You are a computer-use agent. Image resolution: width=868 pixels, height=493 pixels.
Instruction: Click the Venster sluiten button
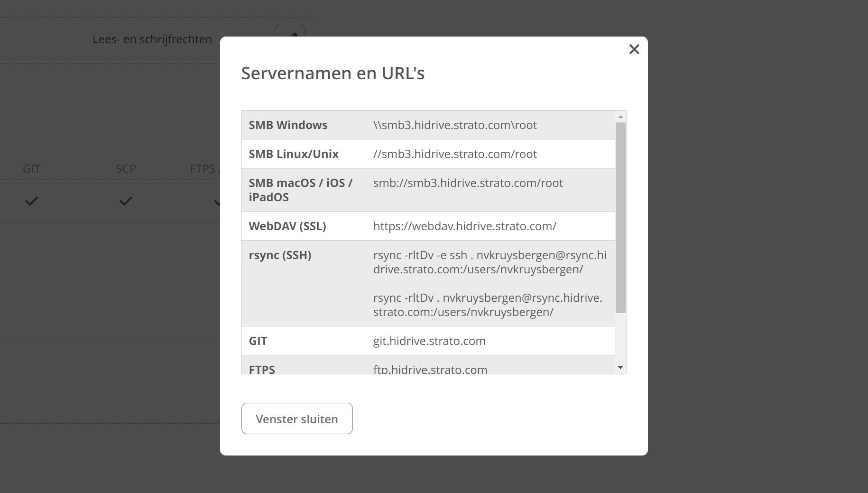[296, 418]
